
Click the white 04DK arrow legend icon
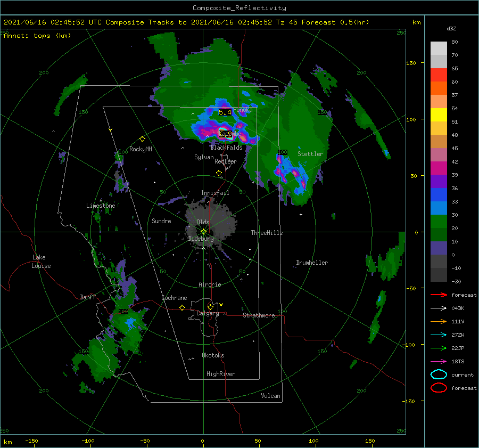pos(439,308)
